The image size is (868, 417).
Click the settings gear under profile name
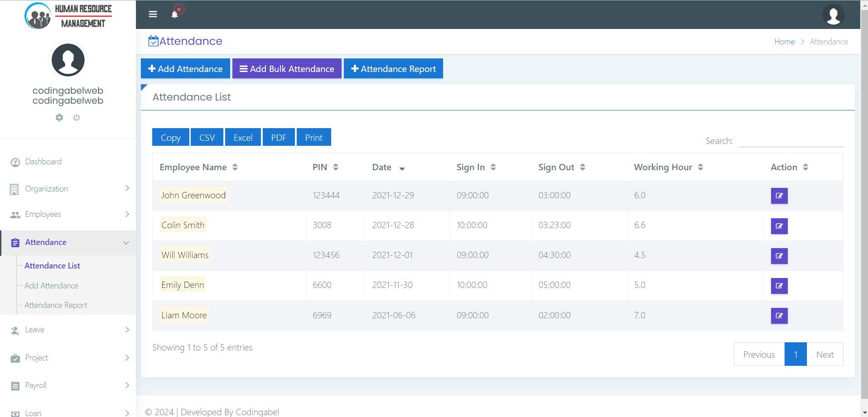coord(59,118)
